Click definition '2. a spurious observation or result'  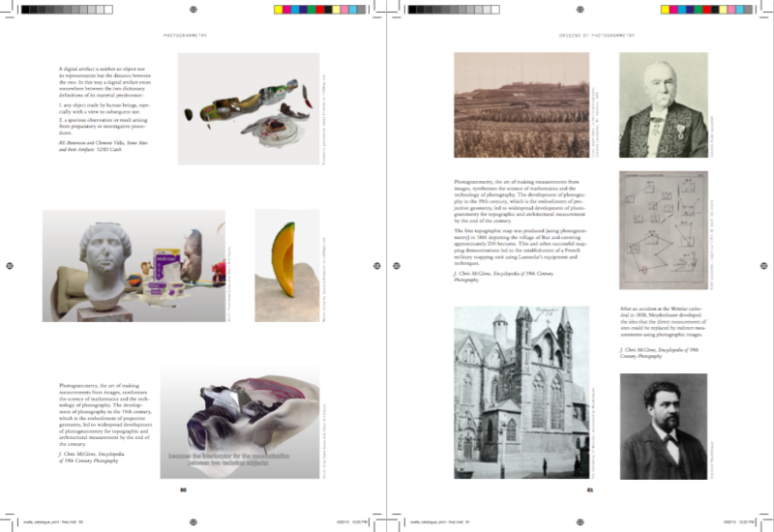[x=103, y=127]
